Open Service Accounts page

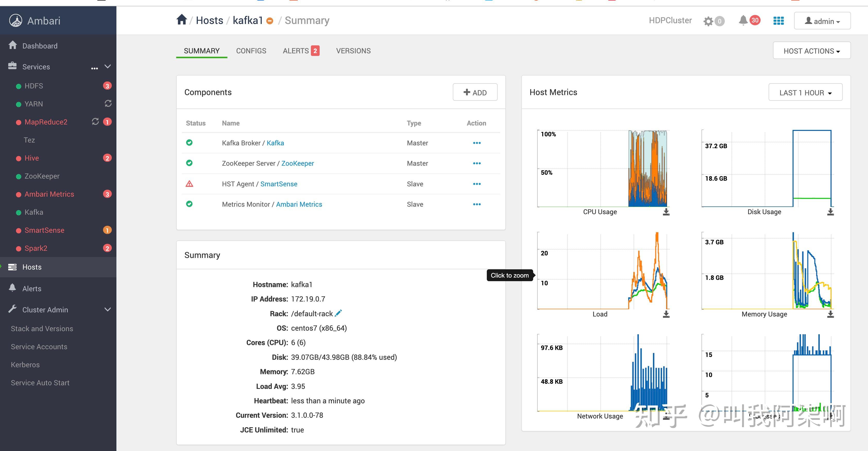click(x=39, y=347)
